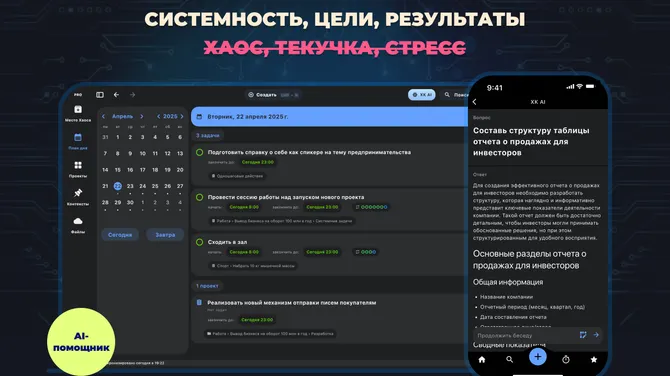Select April 15 in the calendar
This screenshot has height=376, width=670.
(x=118, y=170)
